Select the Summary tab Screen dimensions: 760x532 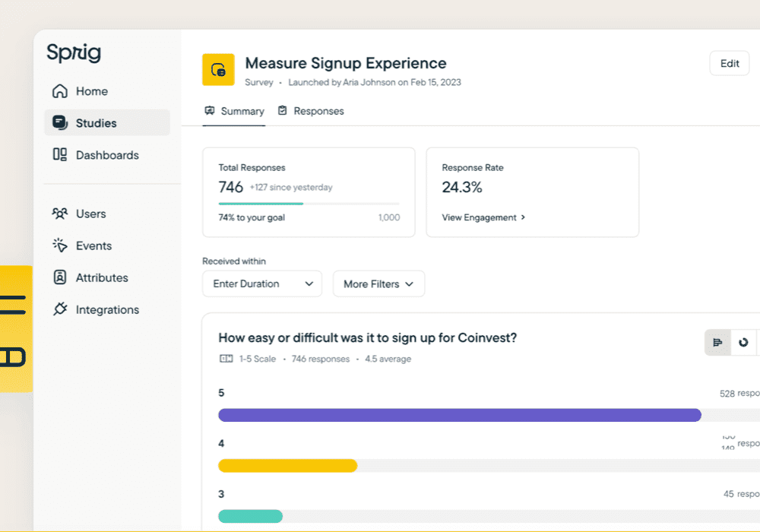(234, 111)
